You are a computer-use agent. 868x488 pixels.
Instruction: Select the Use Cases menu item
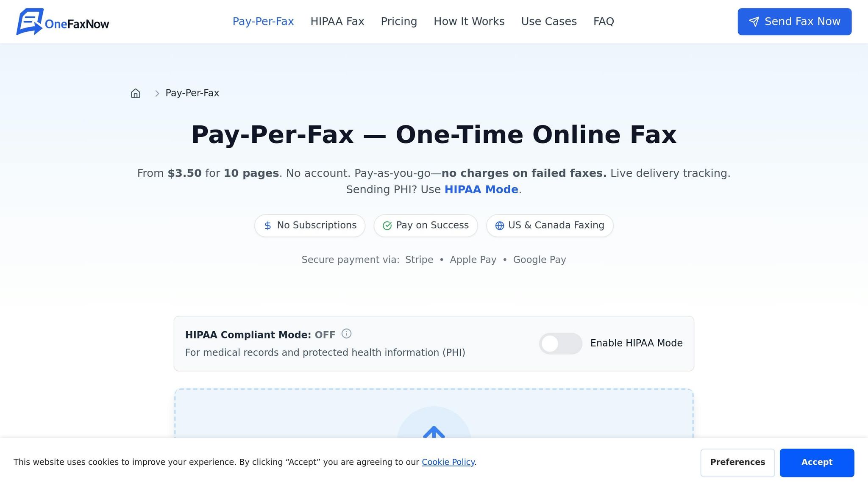pyautogui.click(x=549, y=21)
